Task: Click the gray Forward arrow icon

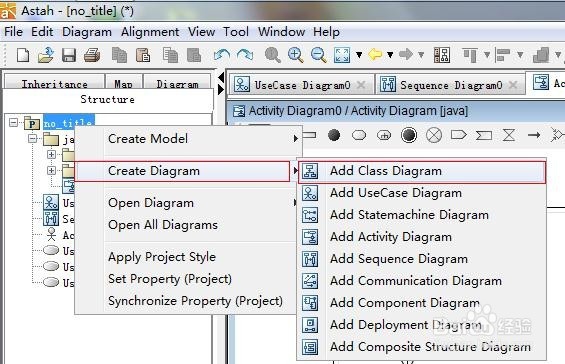Action: point(406,55)
